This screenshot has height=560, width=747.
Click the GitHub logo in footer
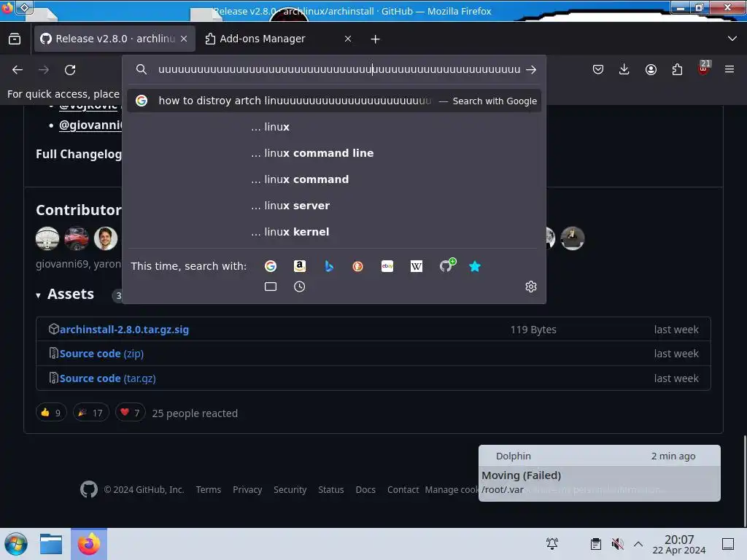(88, 489)
